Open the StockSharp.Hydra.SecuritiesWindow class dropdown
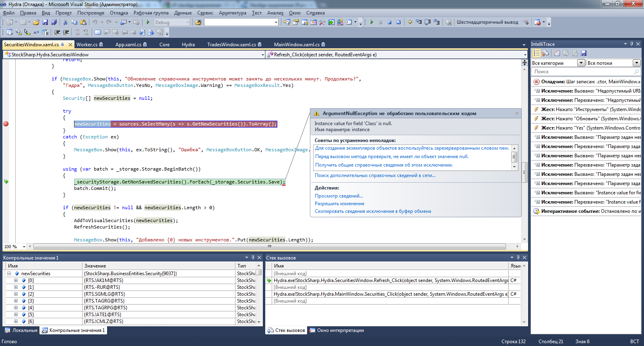The height and width of the screenshot is (346, 644). pyautogui.click(x=263, y=55)
